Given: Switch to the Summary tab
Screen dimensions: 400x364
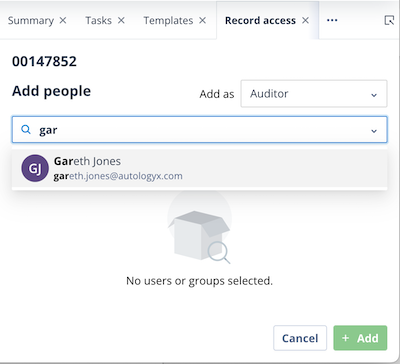Looking at the screenshot, I should (31, 21).
